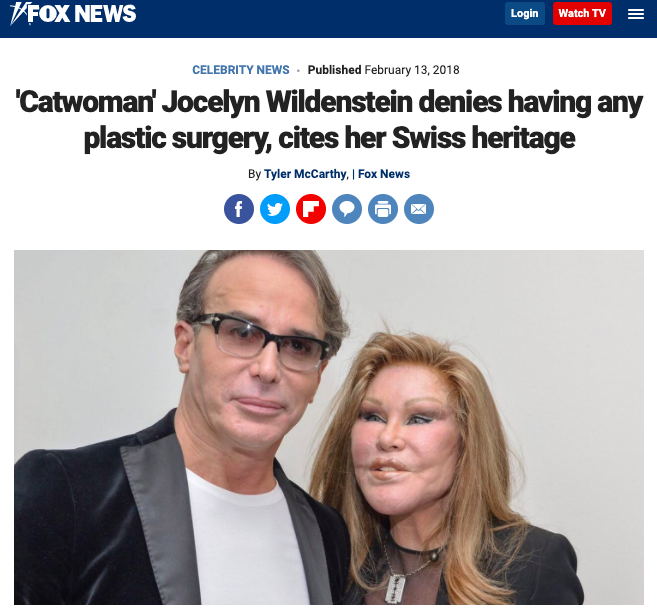The width and height of the screenshot is (657, 613).
Task: Click the 'By' byline label
Action: click(254, 174)
